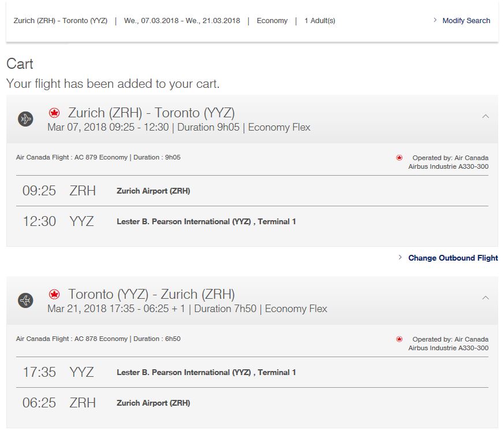Image resolution: width=504 pixels, height=434 pixels.
Task: Click the Toronto (YYZ) - Zurich (ZRH) flight heading
Action: 151,294
